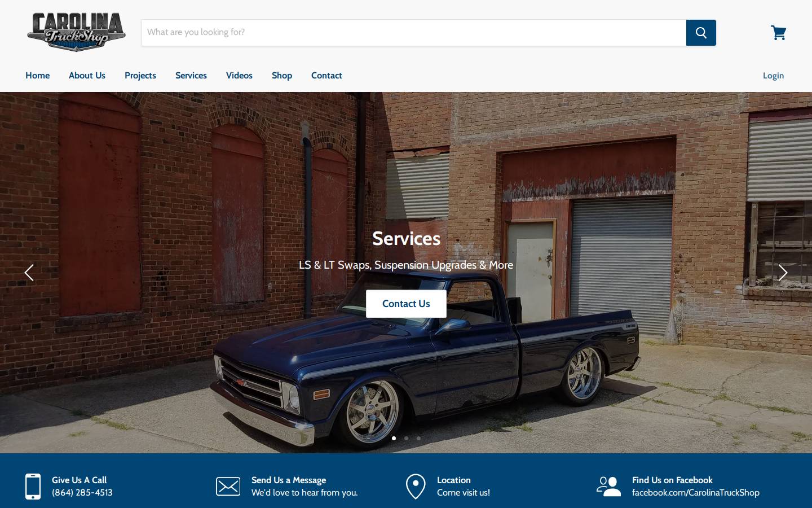
Task: Open the About Us page
Action: pos(87,76)
